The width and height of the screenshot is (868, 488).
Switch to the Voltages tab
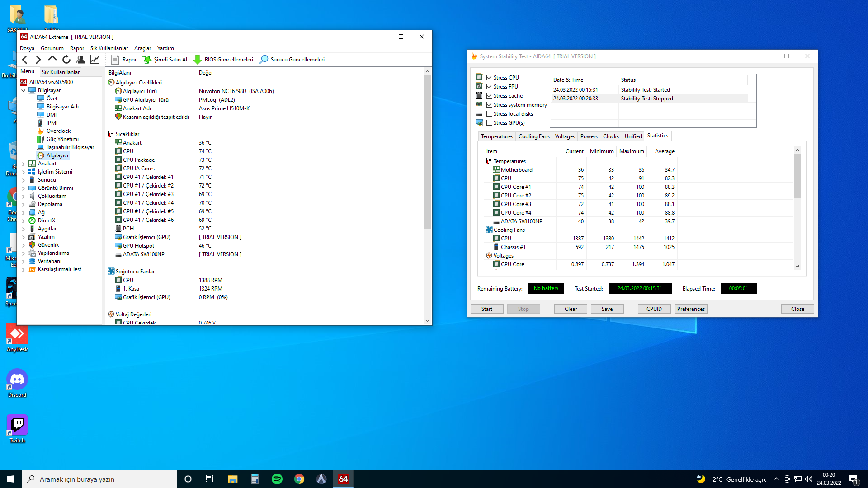[x=565, y=136]
